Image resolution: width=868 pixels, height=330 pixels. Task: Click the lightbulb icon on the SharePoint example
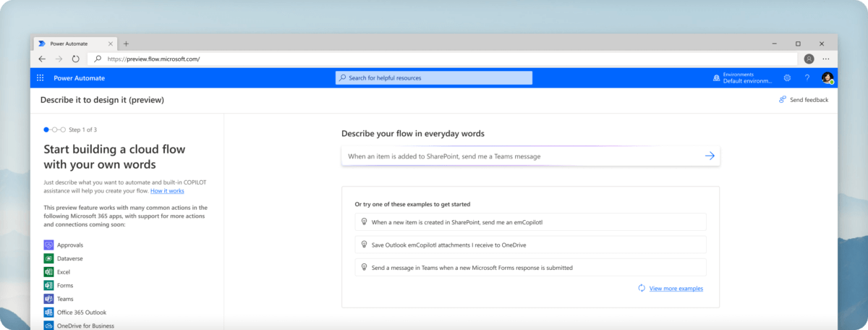tap(365, 222)
